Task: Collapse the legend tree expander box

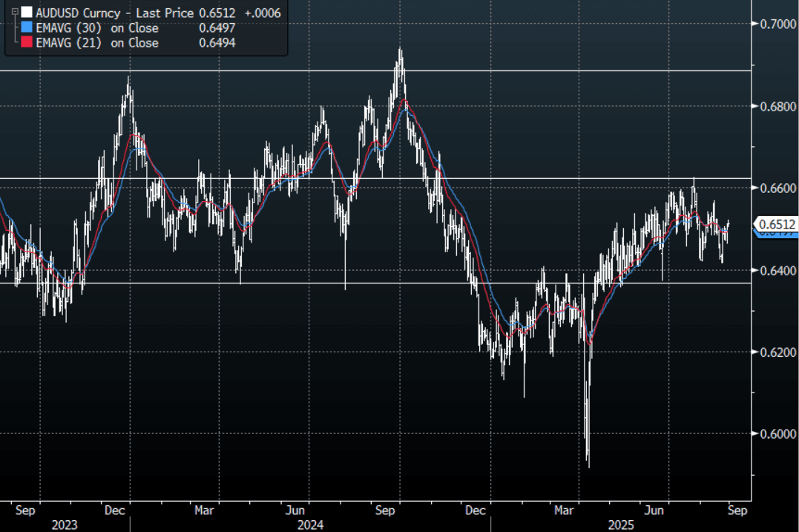Action: point(15,13)
